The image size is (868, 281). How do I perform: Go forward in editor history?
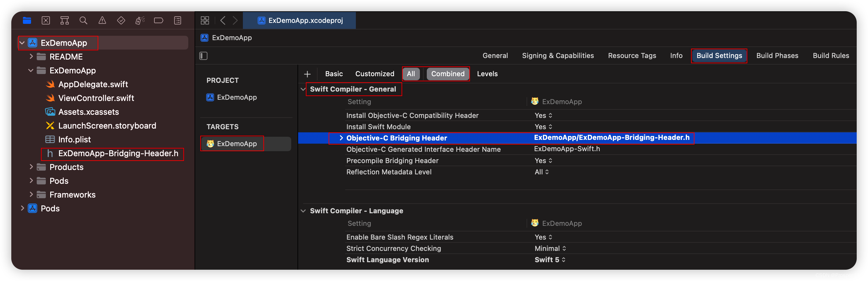click(x=235, y=21)
